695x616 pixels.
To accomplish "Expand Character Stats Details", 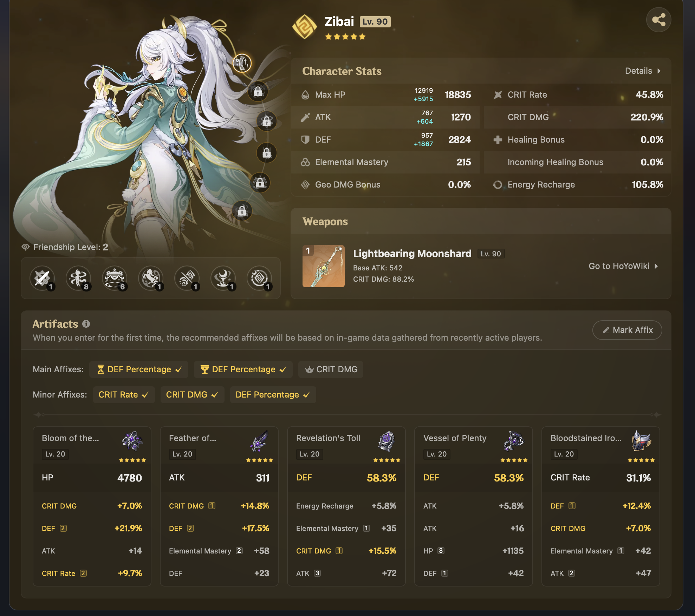I will 642,71.
